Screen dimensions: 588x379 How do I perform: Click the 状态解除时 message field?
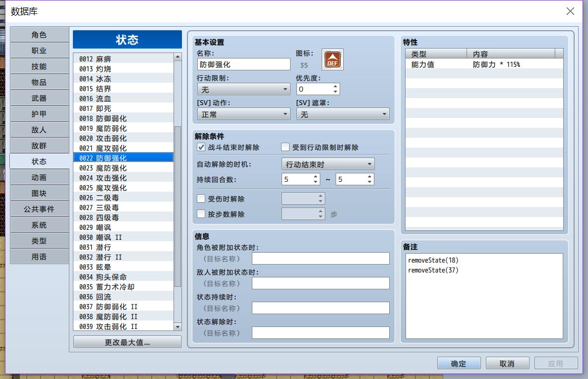pyautogui.click(x=321, y=332)
